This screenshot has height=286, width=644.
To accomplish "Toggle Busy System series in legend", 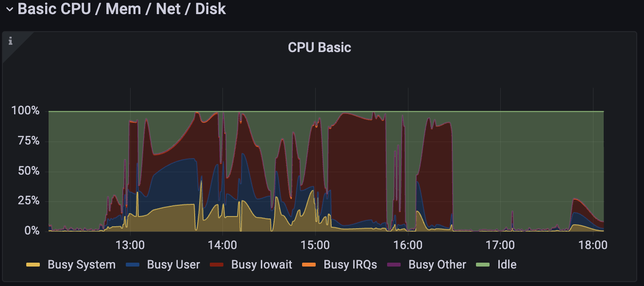I will [81, 265].
